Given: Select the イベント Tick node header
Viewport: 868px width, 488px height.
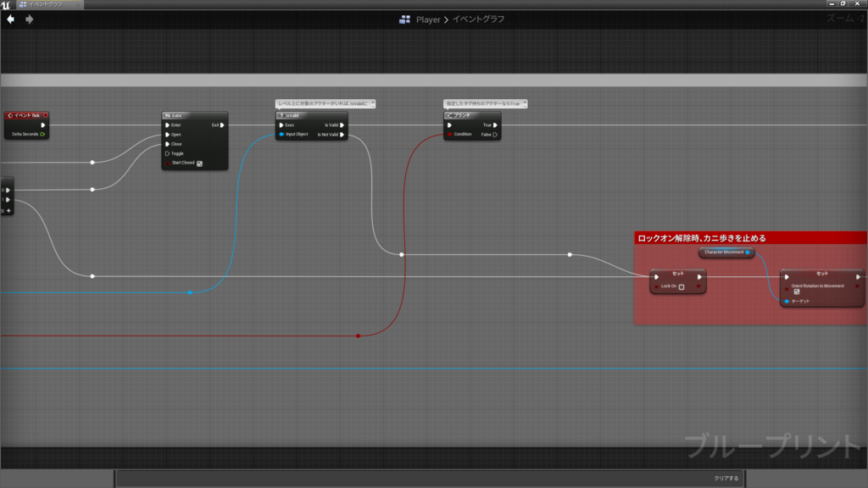Looking at the screenshot, I should point(26,115).
